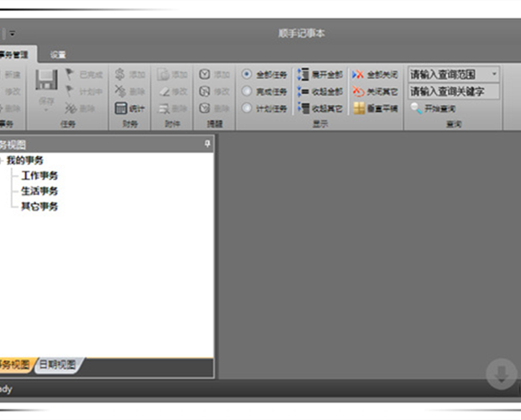
Task: Select the 完成任务 radio button
Action: (246, 91)
